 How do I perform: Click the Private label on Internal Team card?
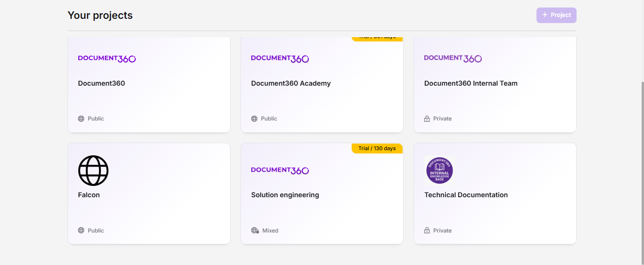[x=442, y=119]
